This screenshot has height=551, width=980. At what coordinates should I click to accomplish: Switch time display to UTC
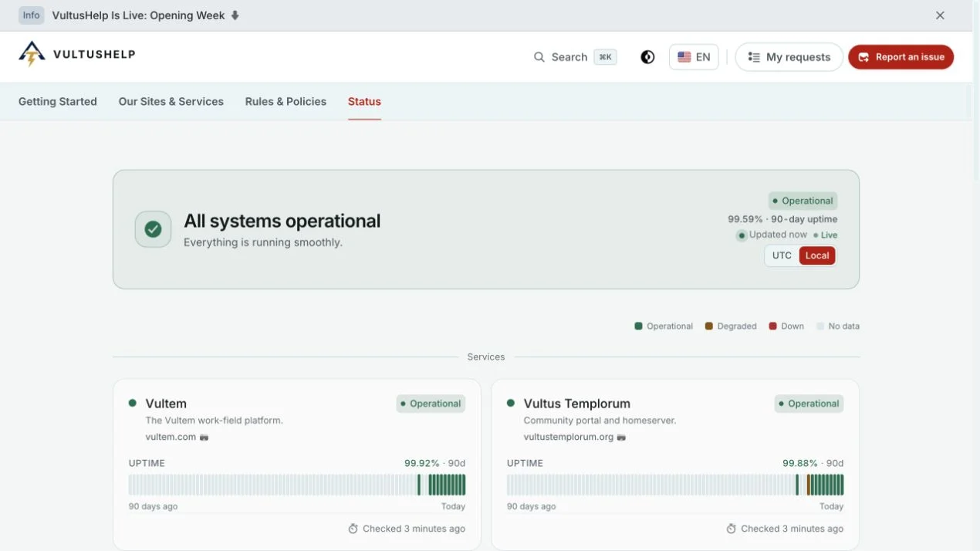point(782,255)
